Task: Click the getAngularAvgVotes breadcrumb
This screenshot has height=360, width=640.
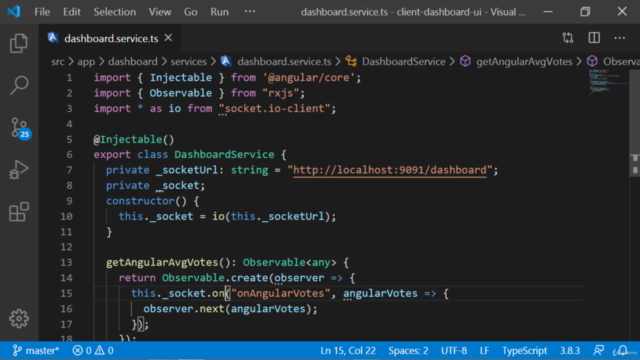Action: coord(524,62)
